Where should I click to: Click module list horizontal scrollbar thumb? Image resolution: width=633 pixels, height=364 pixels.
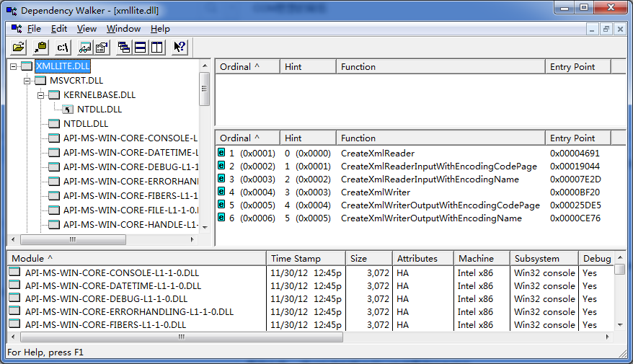pyautogui.click(x=182, y=337)
